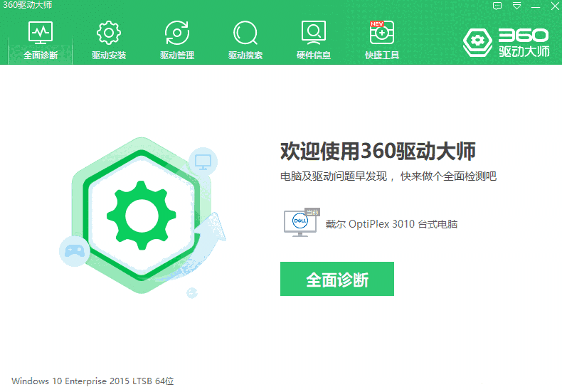Go to the 驱动搜索 tab

click(x=245, y=40)
